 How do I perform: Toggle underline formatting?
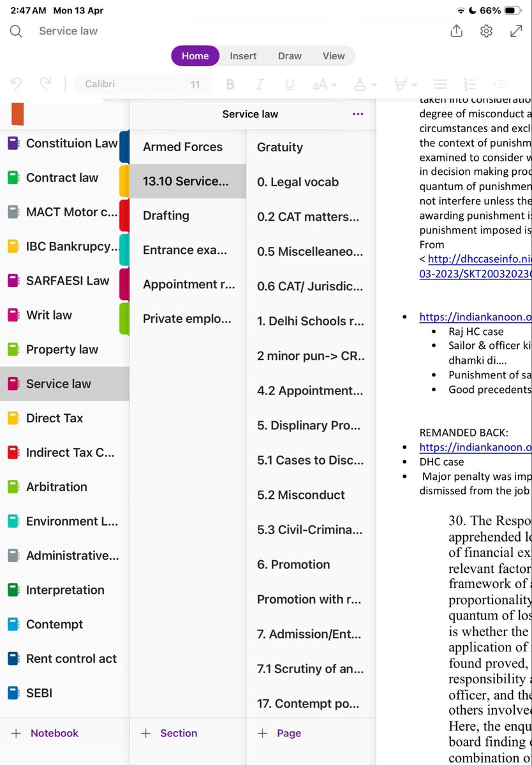[x=290, y=84]
